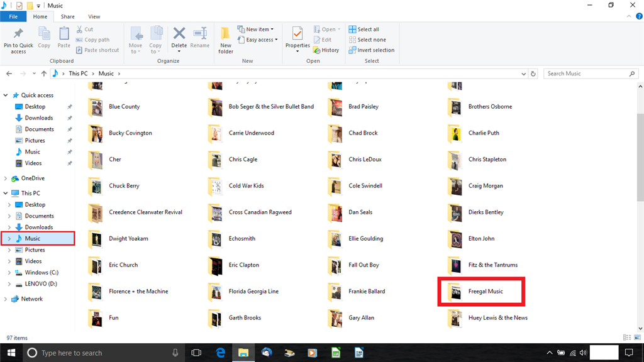Open Properties from the ribbon
This screenshot has width=644, height=362.
click(297, 40)
